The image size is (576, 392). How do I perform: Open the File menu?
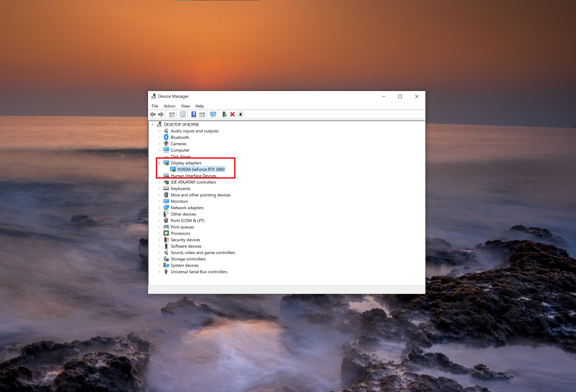pyautogui.click(x=155, y=106)
